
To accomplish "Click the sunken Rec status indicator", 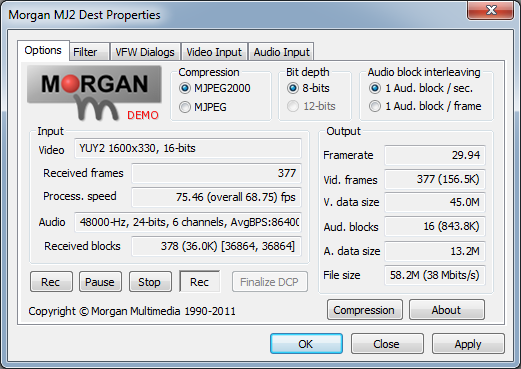I will [x=199, y=282].
